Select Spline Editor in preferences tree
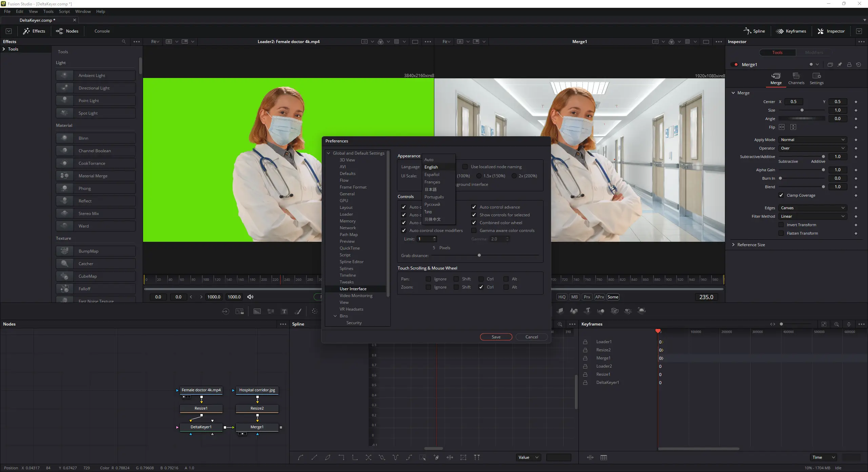Image resolution: width=868 pixels, height=472 pixels. coord(351,262)
